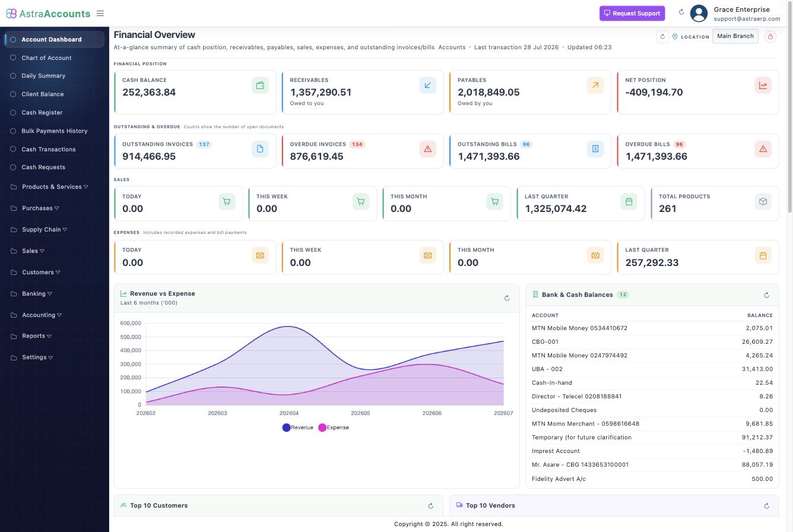Expand the Customers sidebar section

(x=54, y=272)
